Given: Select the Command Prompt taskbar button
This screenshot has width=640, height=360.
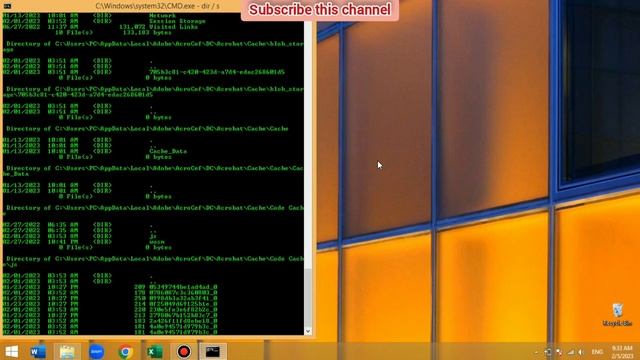Looking at the screenshot, I should click(x=213, y=351).
